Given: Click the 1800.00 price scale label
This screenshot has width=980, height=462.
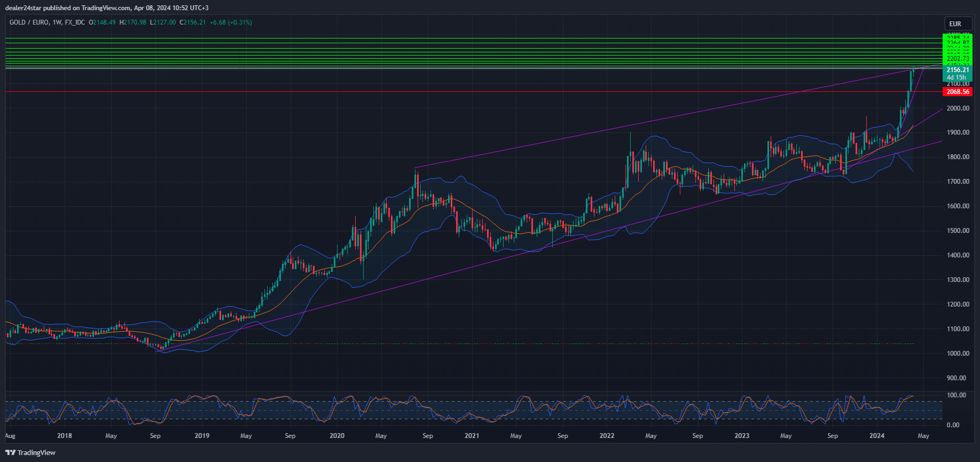Looking at the screenshot, I should [958, 157].
